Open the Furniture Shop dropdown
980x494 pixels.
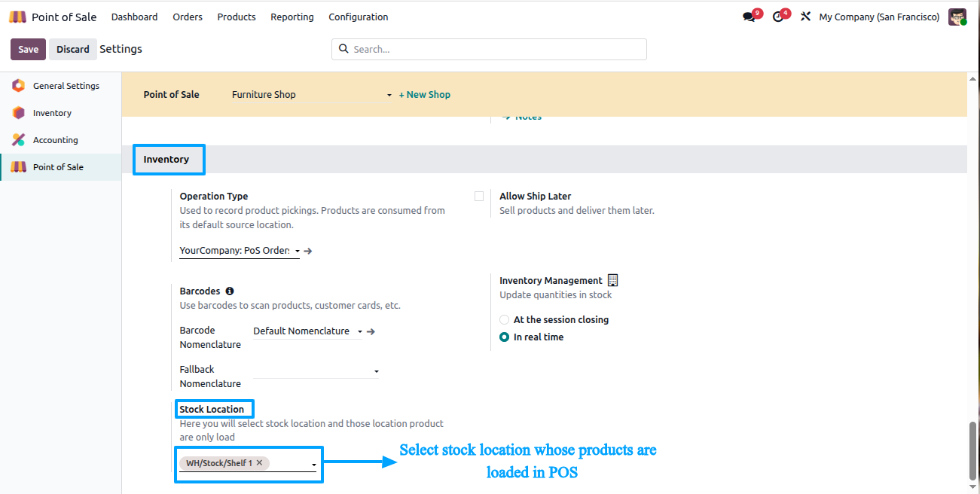coord(312,95)
